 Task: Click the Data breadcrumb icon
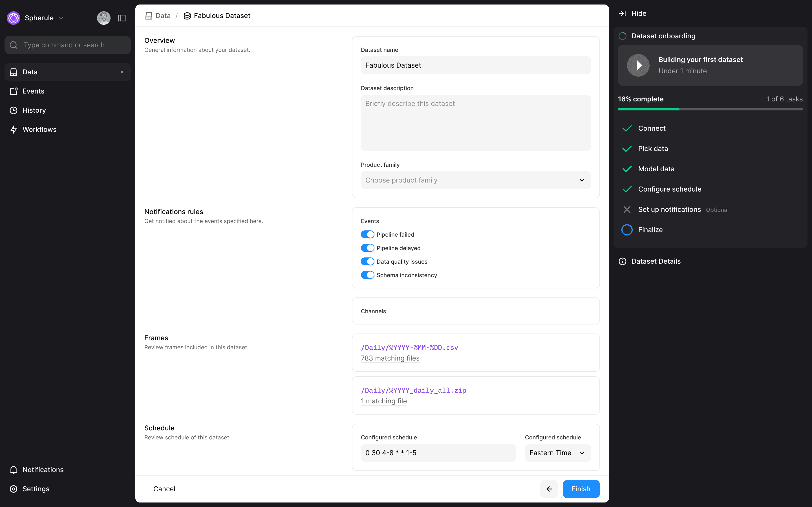(x=149, y=16)
